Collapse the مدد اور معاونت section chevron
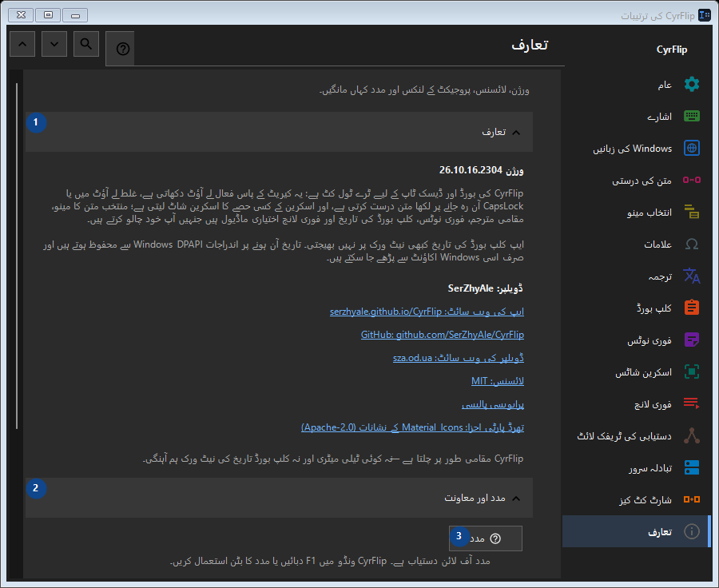The width and height of the screenshot is (719, 588). click(516, 499)
